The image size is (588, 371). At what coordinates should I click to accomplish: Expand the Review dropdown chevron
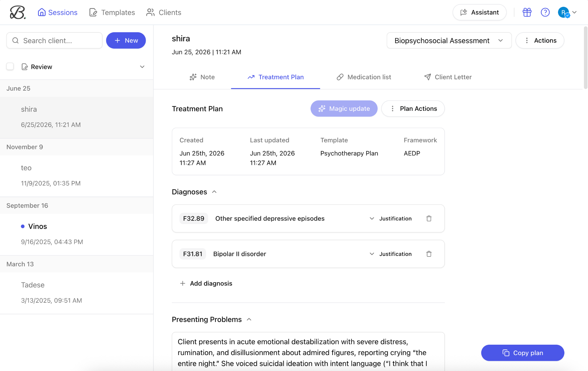(x=142, y=67)
